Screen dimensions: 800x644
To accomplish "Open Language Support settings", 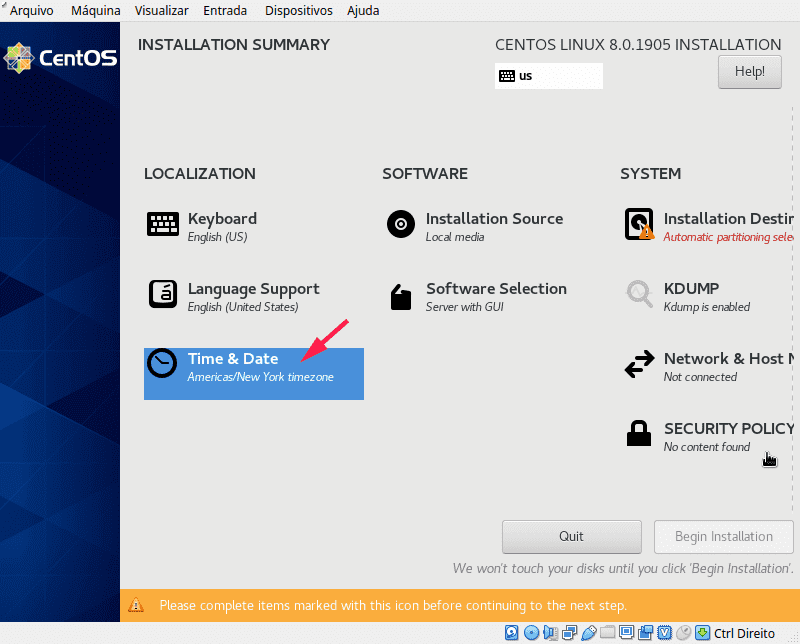I will click(234, 296).
